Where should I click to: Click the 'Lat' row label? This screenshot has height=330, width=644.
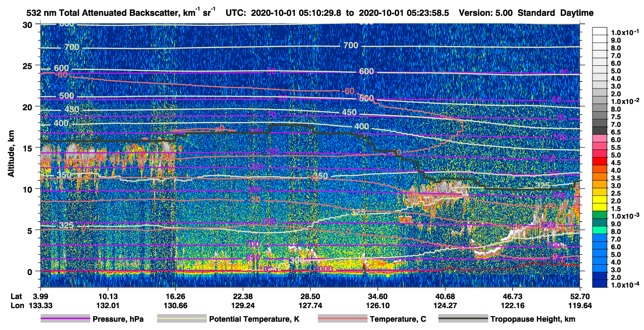16,296
